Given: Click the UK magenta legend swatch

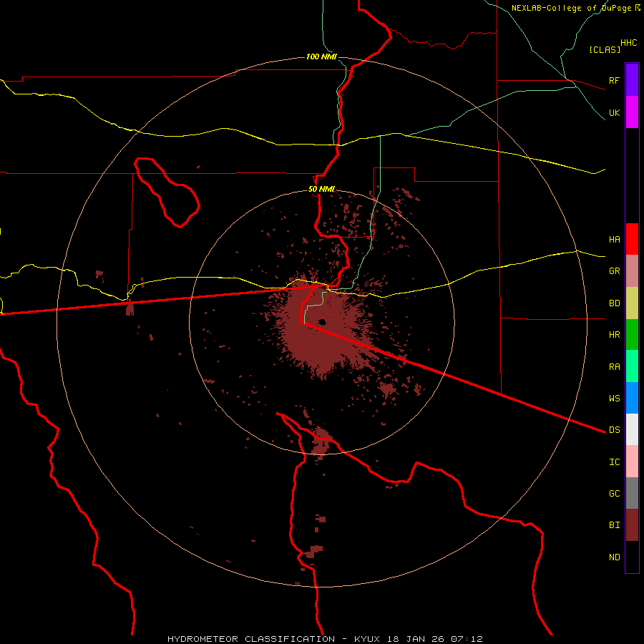Looking at the screenshot, I should coord(632,112).
